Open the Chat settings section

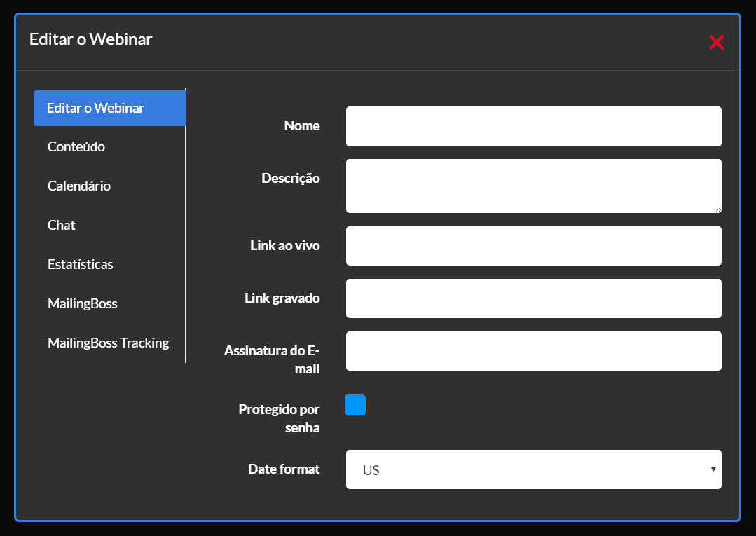tap(61, 225)
